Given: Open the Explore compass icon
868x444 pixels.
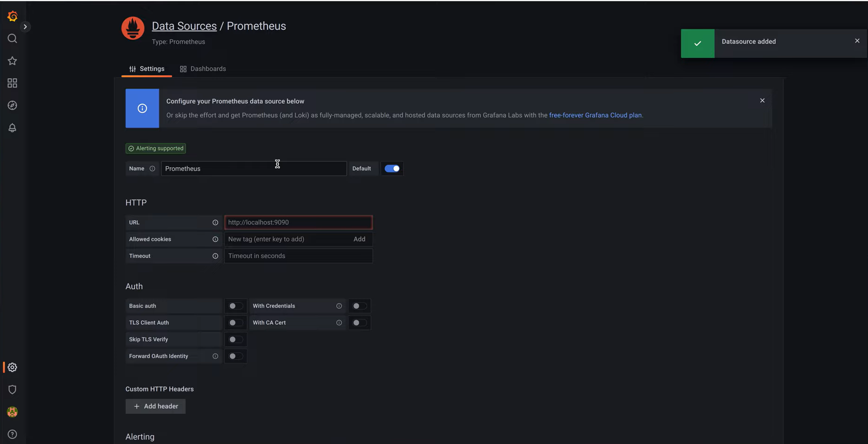Looking at the screenshot, I should point(12,106).
